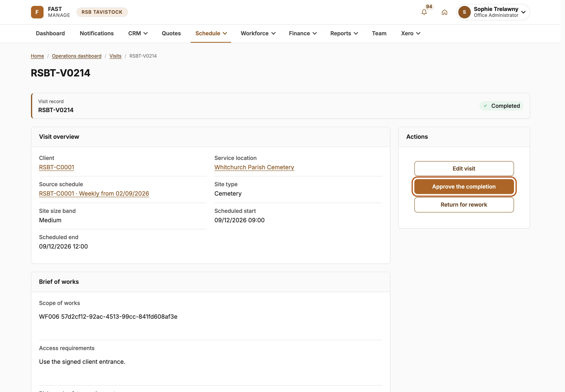Expand the CRM menu
565x392 pixels.
pyautogui.click(x=138, y=33)
